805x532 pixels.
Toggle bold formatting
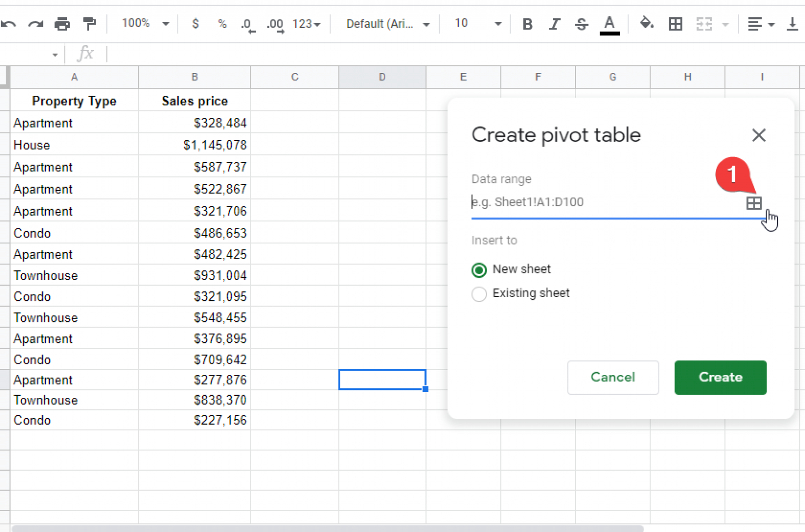click(x=528, y=24)
